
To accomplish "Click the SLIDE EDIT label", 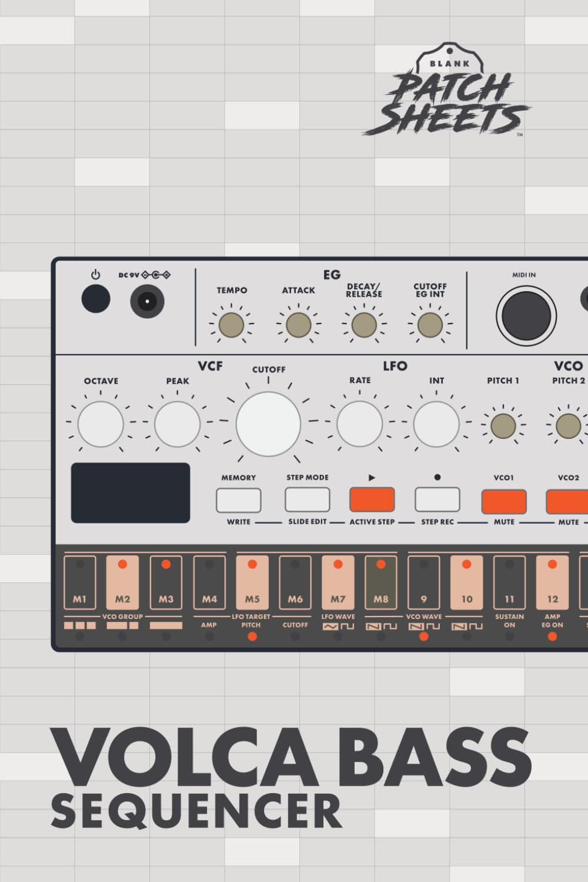I will coord(308,521).
